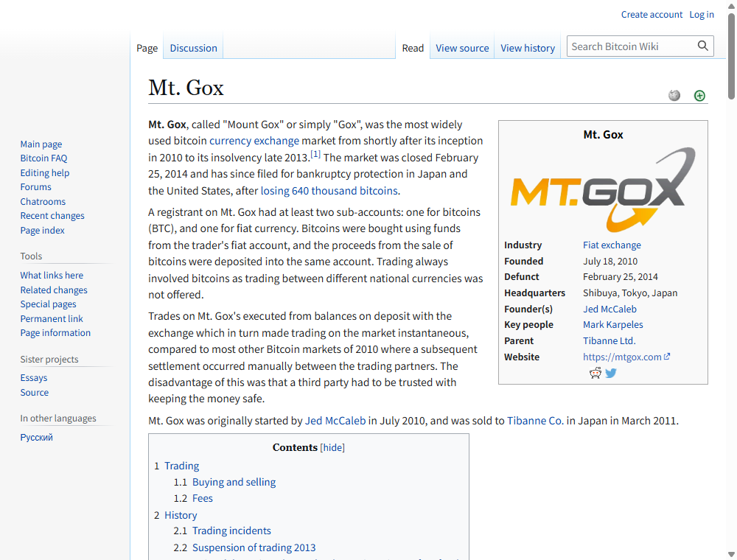Click the MT.GOX logo image
737x560 pixels.
coord(603,190)
